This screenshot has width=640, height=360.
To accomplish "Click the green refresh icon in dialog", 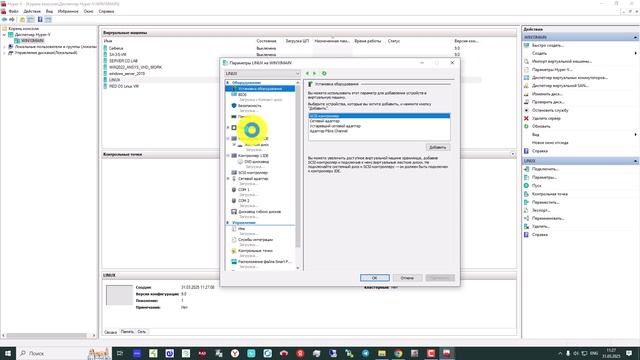I will click(324, 73).
